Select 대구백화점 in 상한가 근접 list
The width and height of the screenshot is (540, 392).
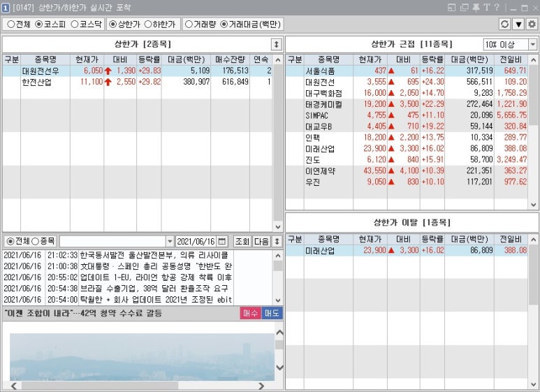coord(407,93)
